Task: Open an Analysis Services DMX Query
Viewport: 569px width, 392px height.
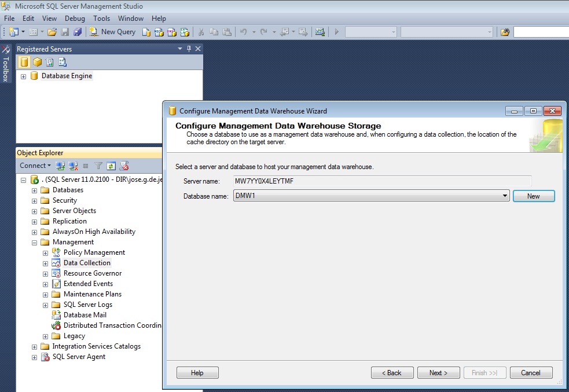Action: click(172, 32)
